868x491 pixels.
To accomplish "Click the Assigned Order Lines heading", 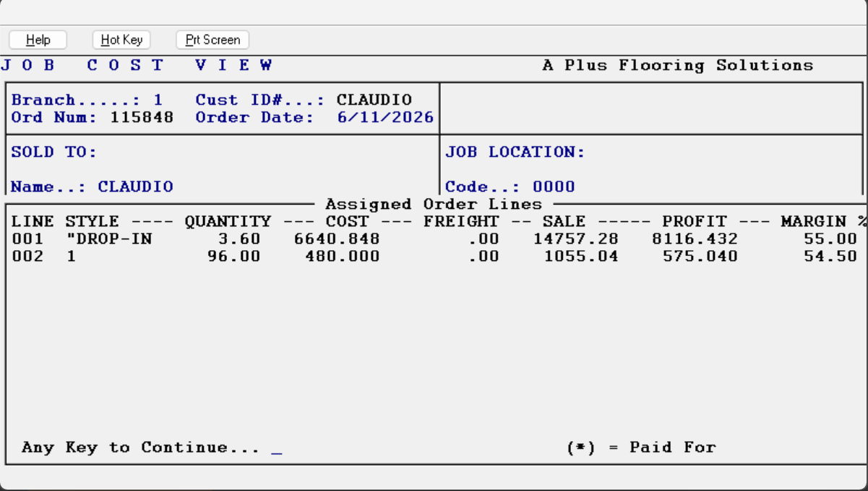I will pyautogui.click(x=434, y=205).
